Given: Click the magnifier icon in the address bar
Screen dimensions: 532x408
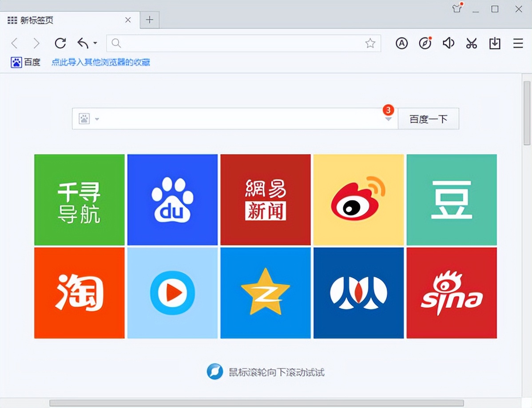Looking at the screenshot, I should click(x=116, y=43).
